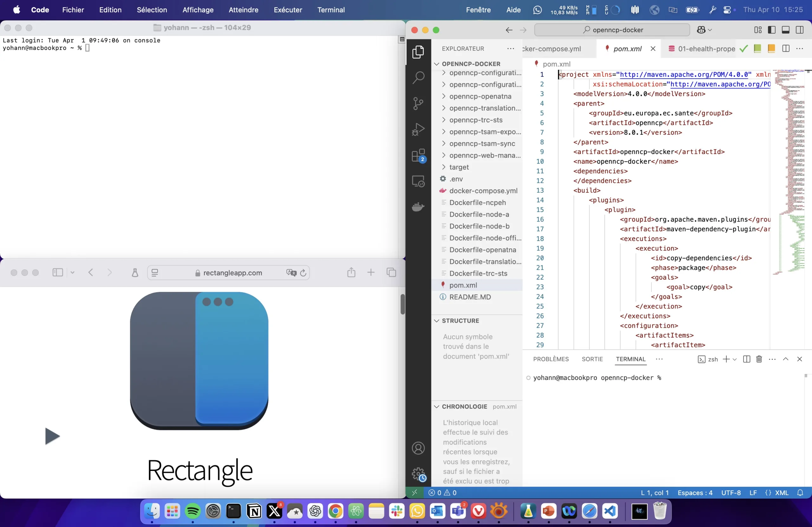Customize layout from the VS Code title bar
The width and height of the screenshot is (812, 527).
[x=758, y=30]
